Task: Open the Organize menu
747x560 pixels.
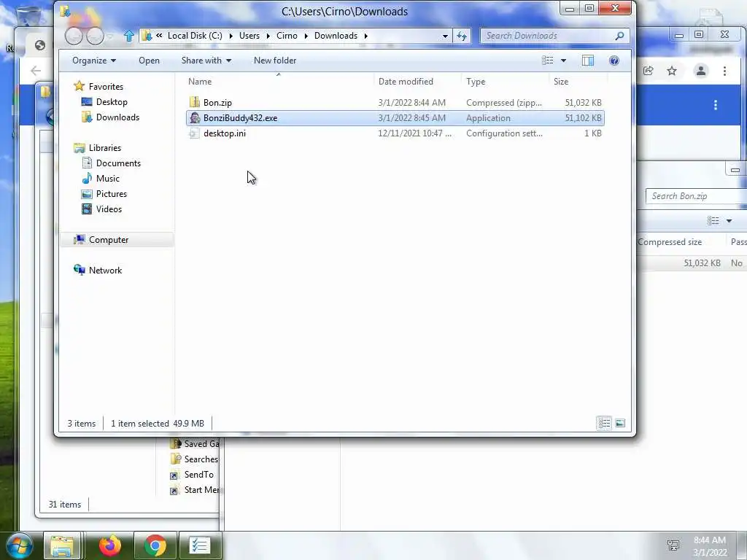Action: pyautogui.click(x=94, y=61)
